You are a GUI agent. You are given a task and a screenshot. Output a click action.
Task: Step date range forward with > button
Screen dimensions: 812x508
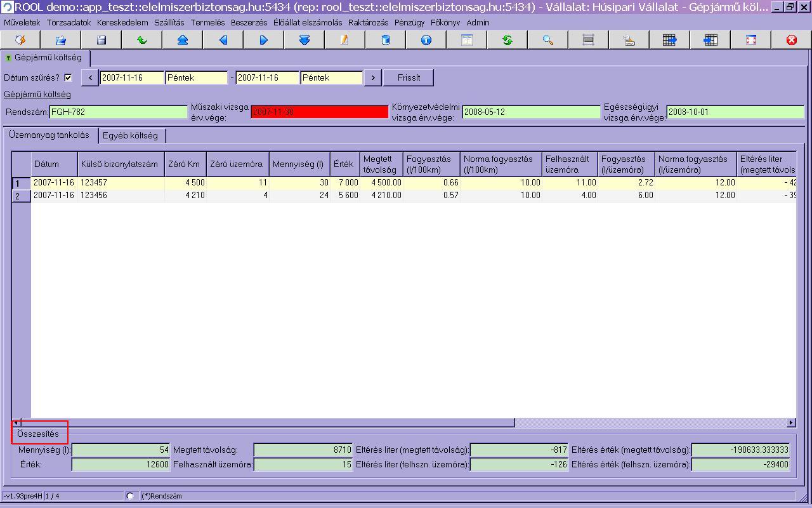coord(373,78)
